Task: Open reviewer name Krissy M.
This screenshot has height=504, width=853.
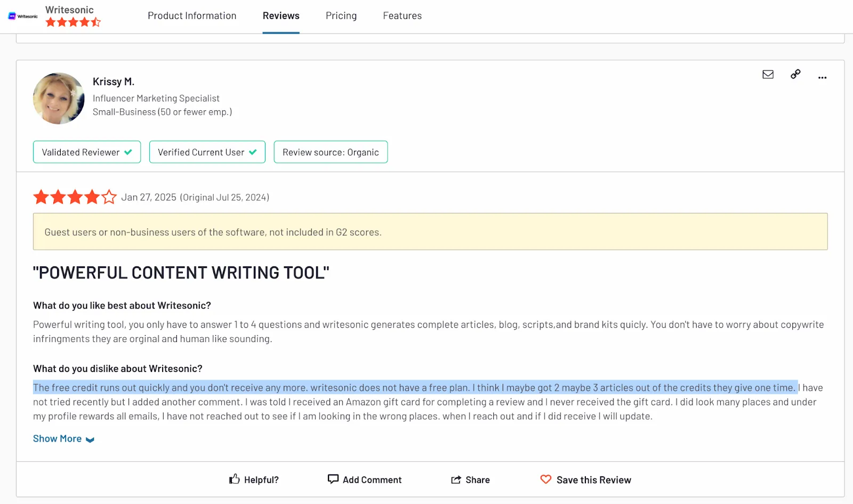Action: tap(114, 82)
